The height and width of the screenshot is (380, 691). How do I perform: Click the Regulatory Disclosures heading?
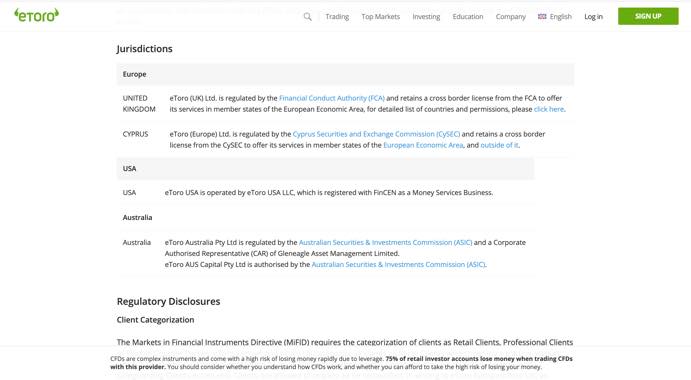(x=168, y=301)
